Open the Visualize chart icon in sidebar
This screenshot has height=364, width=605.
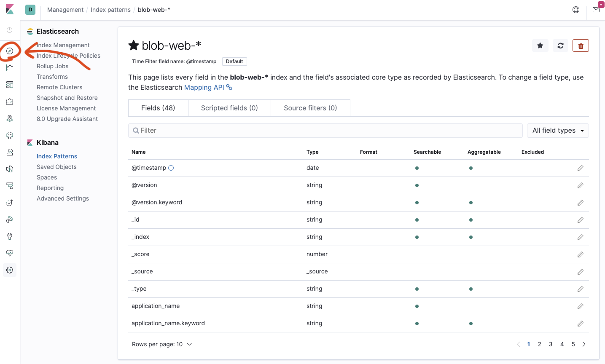tap(10, 68)
